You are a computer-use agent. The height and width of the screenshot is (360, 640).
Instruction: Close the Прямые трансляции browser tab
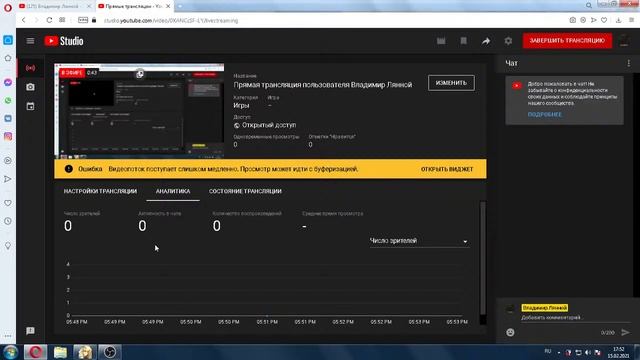click(x=168, y=6)
